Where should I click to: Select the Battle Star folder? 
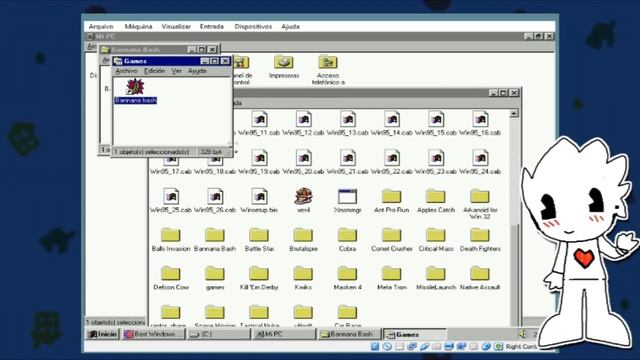pos(259,235)
